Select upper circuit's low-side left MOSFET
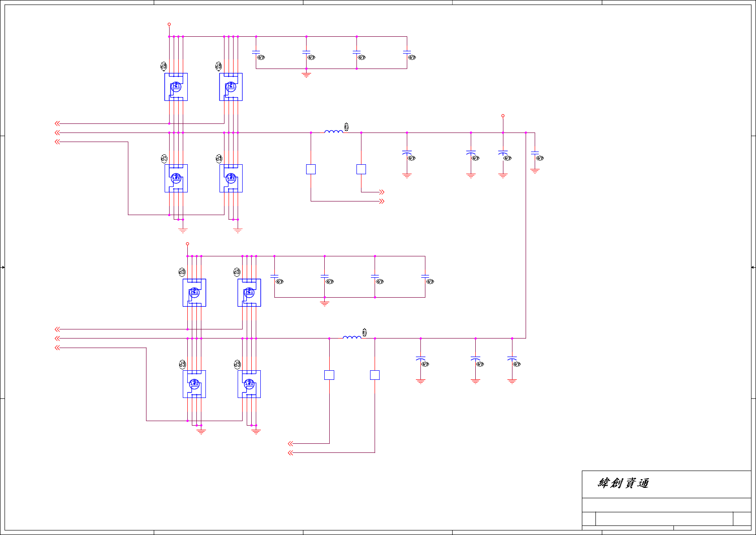The width and height of the screenshot is (756, 535). click(176, 178)
